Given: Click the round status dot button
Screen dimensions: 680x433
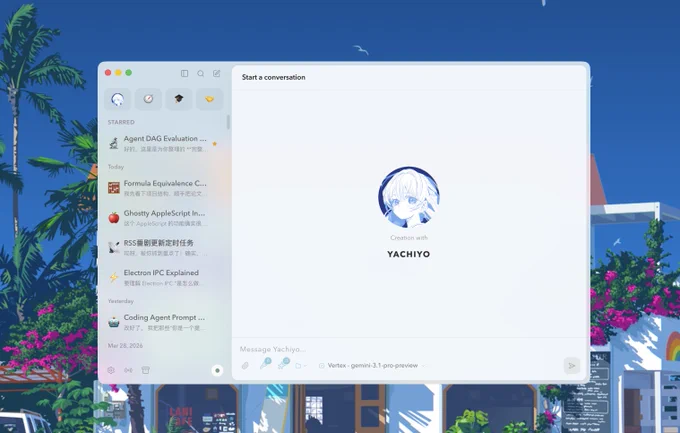Looking at the screenshot, I should (217, 370).
